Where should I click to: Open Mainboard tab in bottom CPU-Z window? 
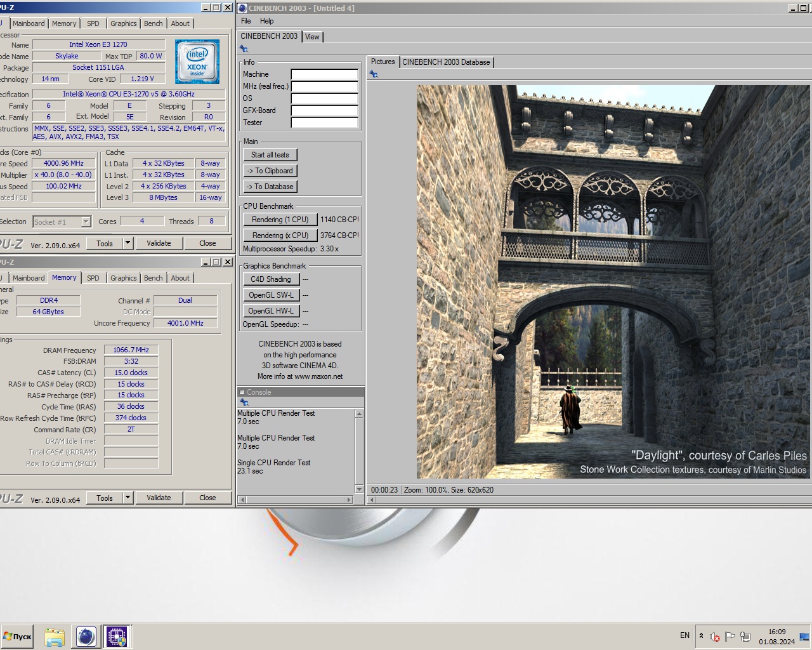(29, 278)
